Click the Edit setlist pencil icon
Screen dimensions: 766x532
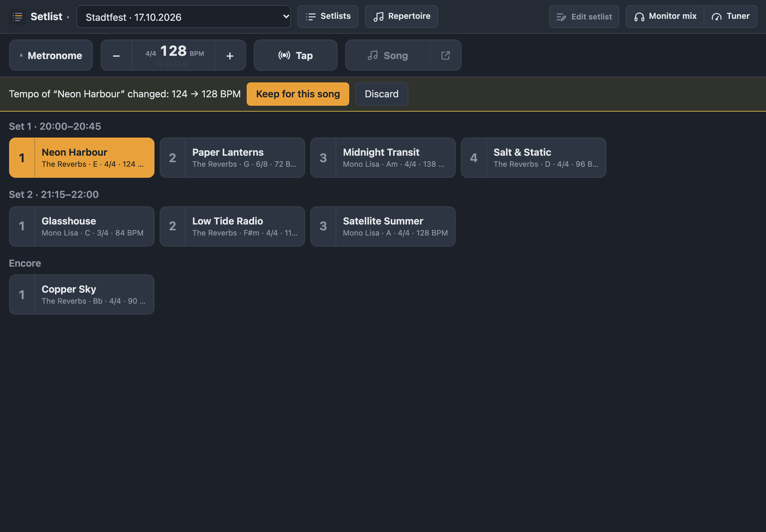[x=561, y=17]
